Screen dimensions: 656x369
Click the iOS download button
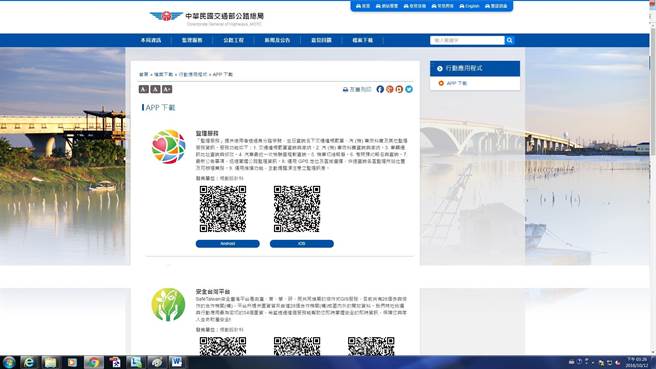[x=302, y=243]
